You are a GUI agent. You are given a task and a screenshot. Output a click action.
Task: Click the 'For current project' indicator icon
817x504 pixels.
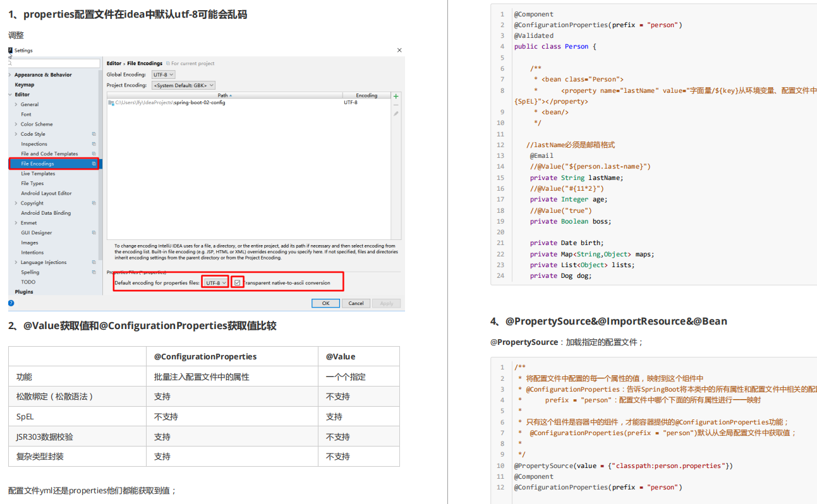click(x=168, y=63)
